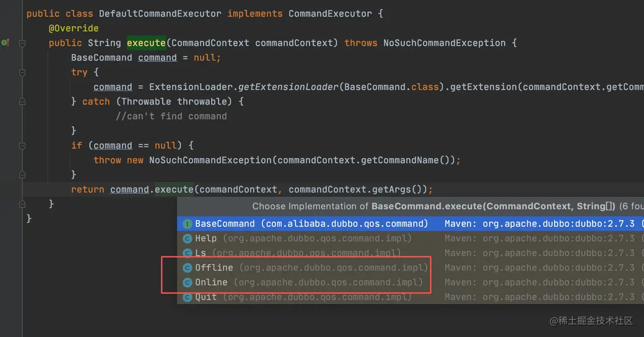This screenshot has width=644, height=337.
Task: Click the class icon beside Online
Action: (187, 282)
